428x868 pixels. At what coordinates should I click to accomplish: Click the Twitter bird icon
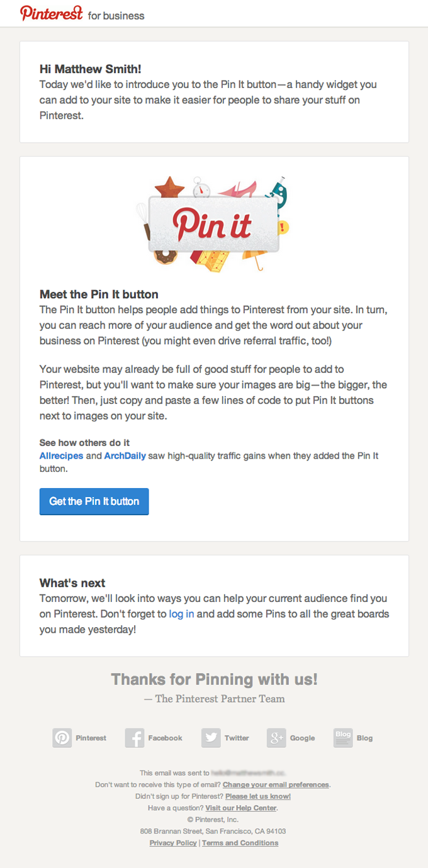coord(210,738)
